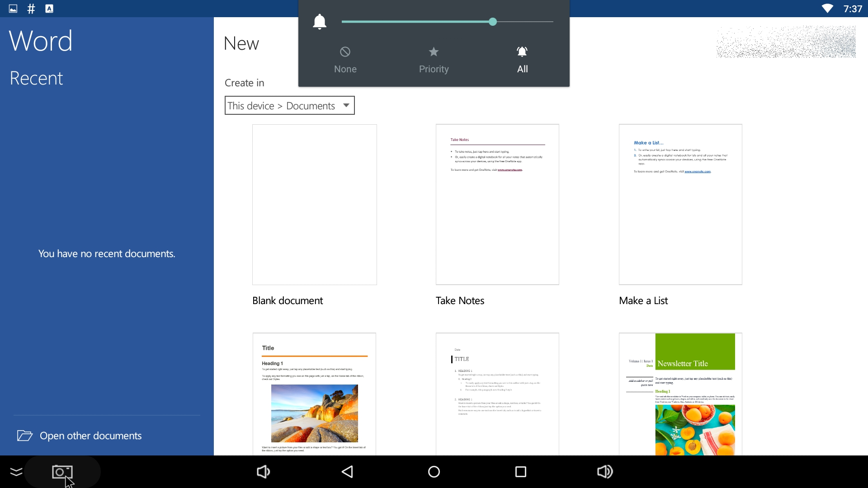Tap the Wi-Fi status icon
The width and height of the screenshot is (868, 488).
click(x=827, y=9)
